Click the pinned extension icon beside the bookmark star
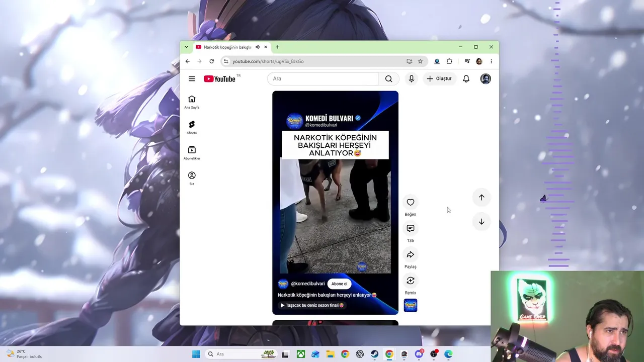644x362 pixels. point(437,61)
